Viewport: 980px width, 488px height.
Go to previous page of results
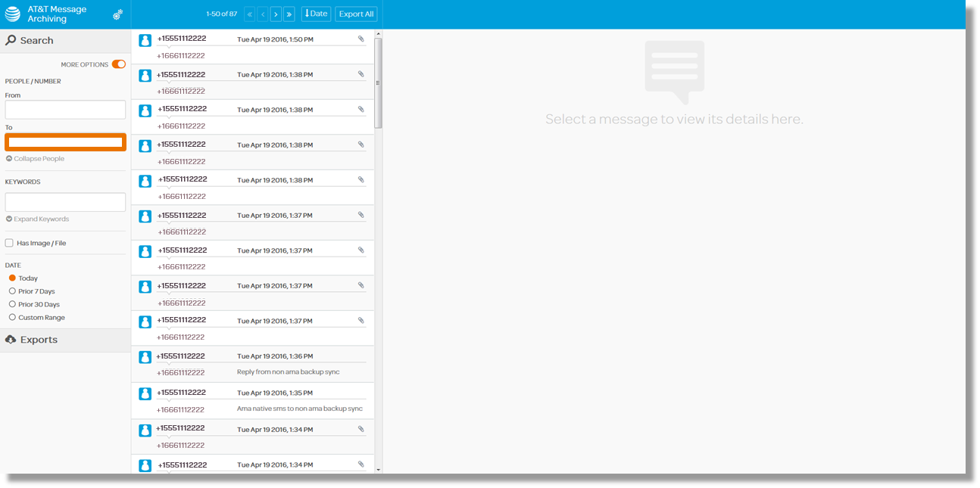pos(263,14)
